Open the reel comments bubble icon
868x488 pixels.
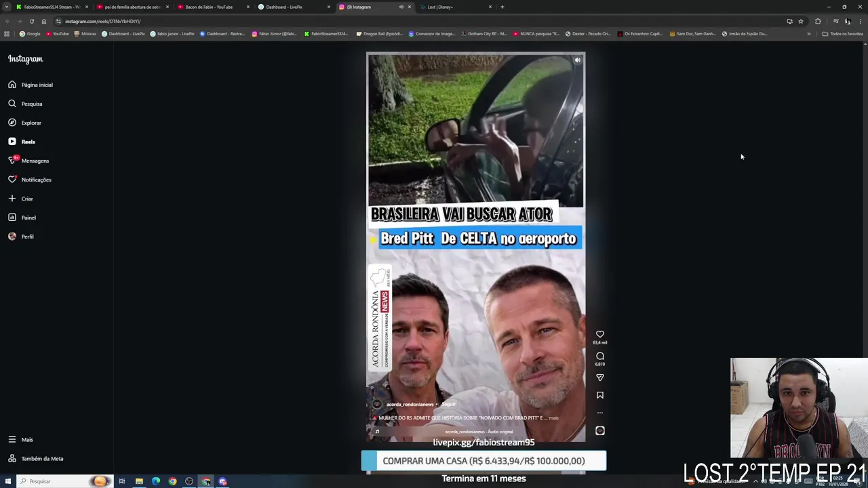(x=600, y=356)
